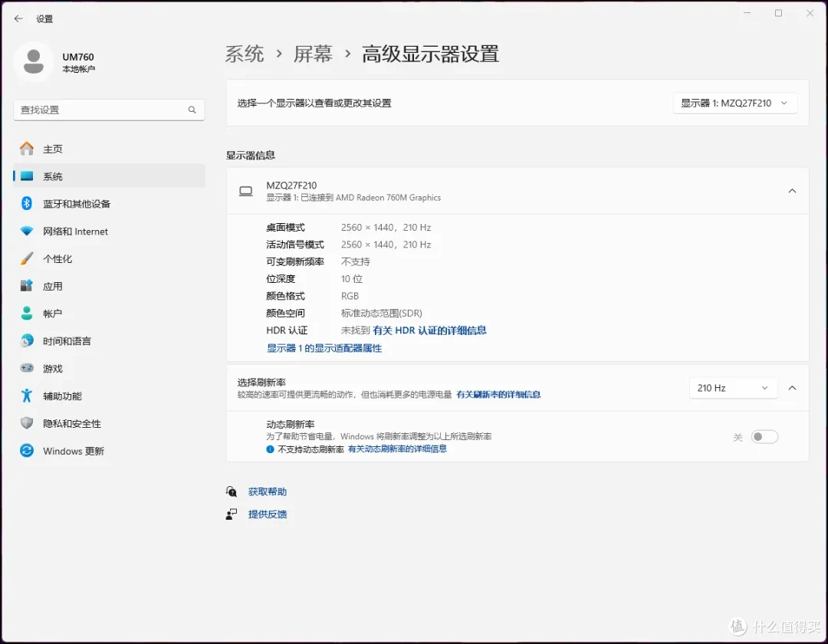Select the 系统 sidebar item

(x=110, y=176)
